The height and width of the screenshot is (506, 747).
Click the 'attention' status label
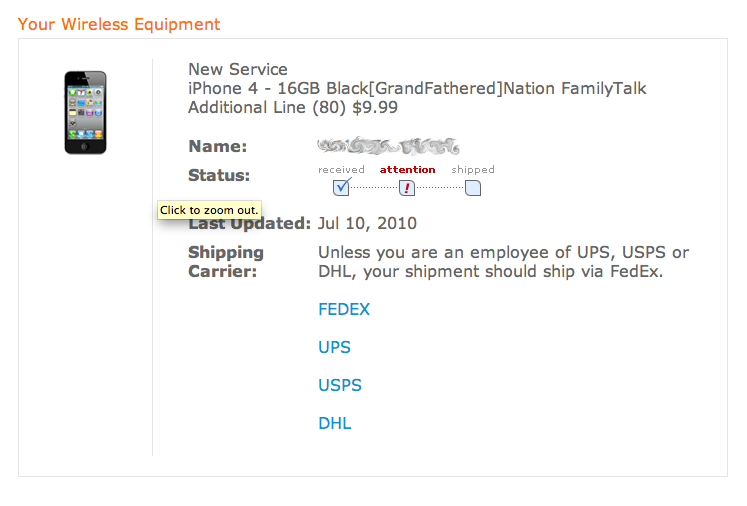(x=407, y=170)
